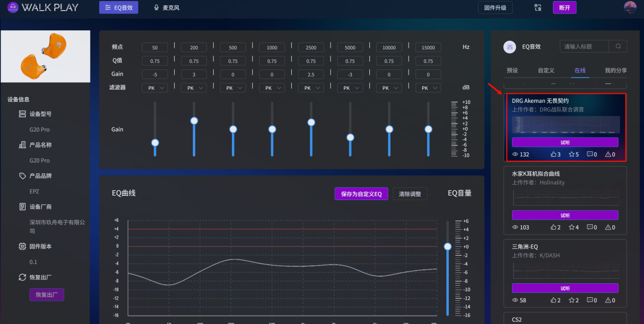This screenshot has width=644, height=324.
Task: Click 保存为自定义EQ save button
Action: tap(361, 194)
